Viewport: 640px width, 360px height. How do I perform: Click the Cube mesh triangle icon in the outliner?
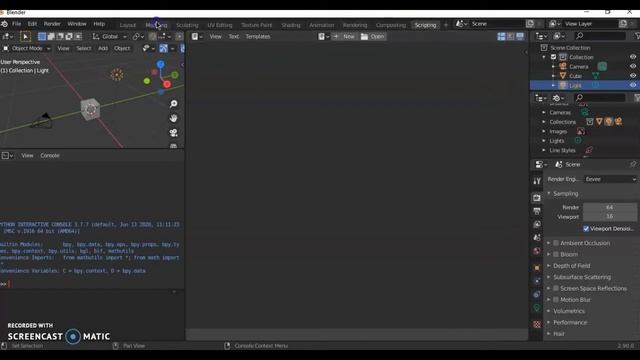pos(563,76)
